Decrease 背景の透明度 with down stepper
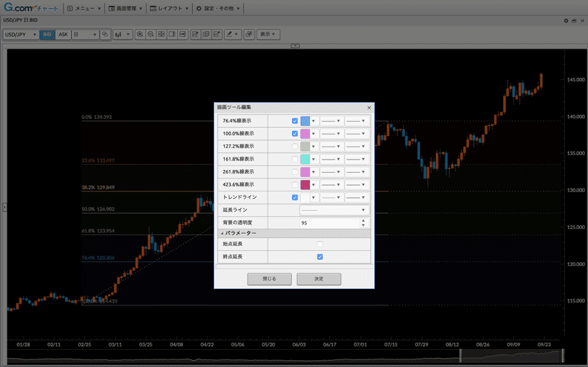Screen dimensions: 588x367 (x=363, y=225)
